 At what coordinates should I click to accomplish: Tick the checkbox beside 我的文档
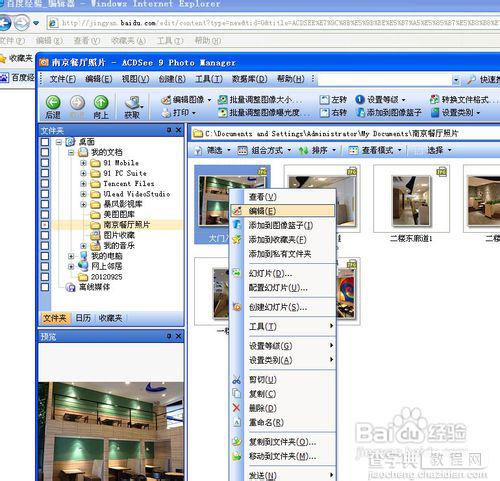coord(45,152)
